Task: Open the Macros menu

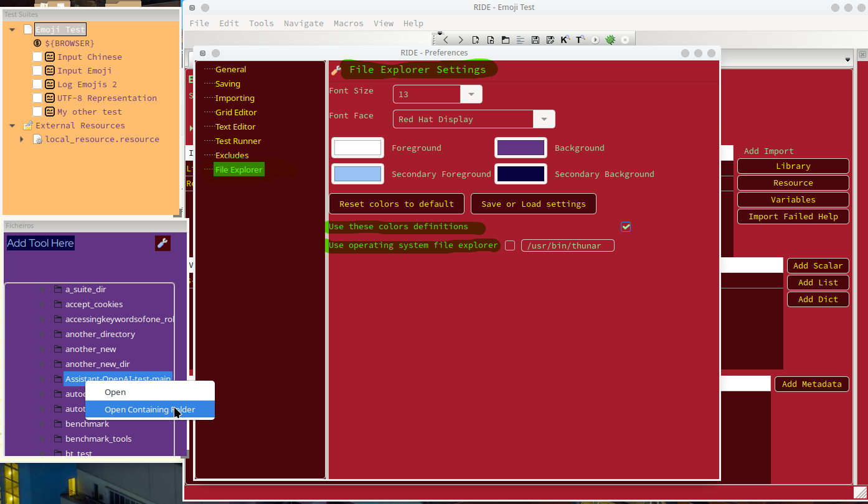Action: click(348, 23)
